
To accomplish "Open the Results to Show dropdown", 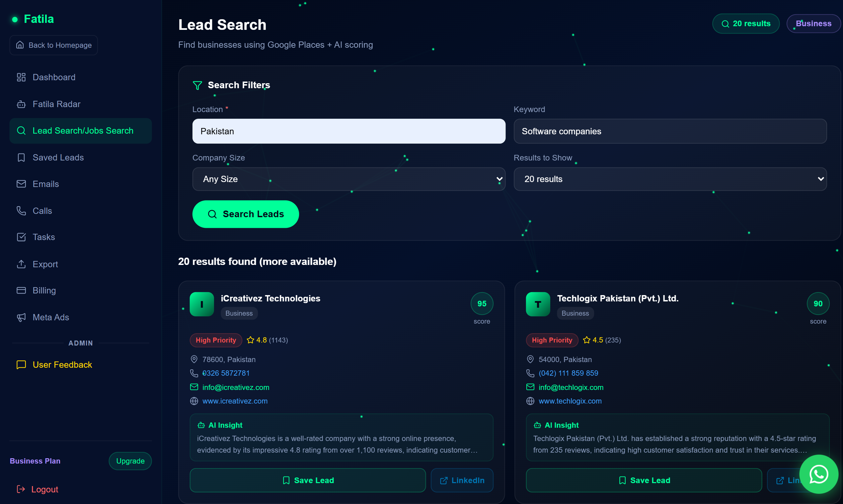I will tap(670, 179).
